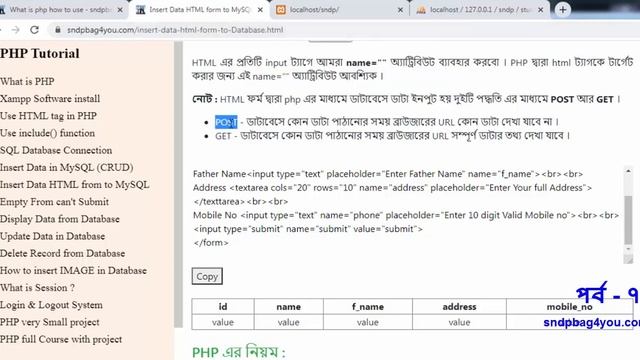This screenshot has height=360, width=640.
Task: Click the Copy button below the code box
Action: pyautogui.click(x=207, y=276)
